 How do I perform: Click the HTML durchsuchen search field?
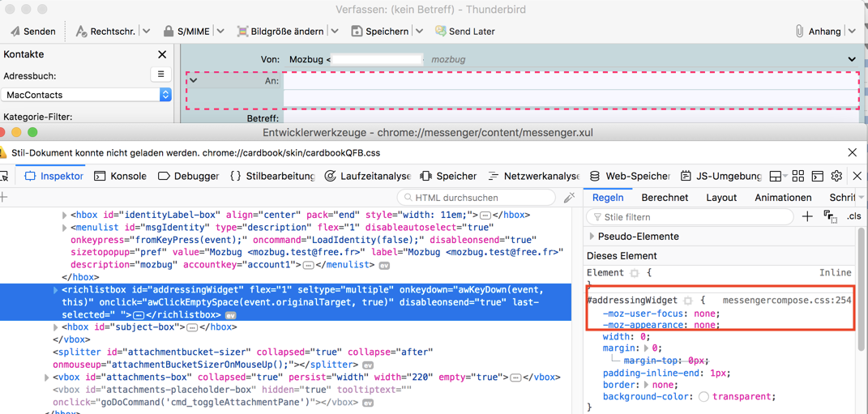pos(477,198)
